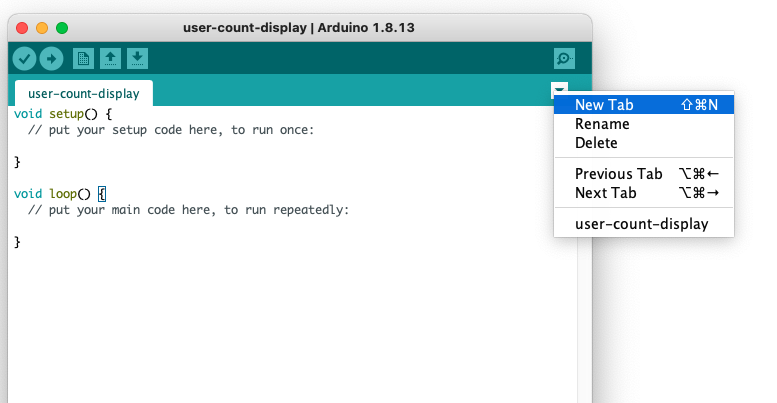777x403 pixels.
Task: Click the Verify checkmark icon
Action: [24, 59]
